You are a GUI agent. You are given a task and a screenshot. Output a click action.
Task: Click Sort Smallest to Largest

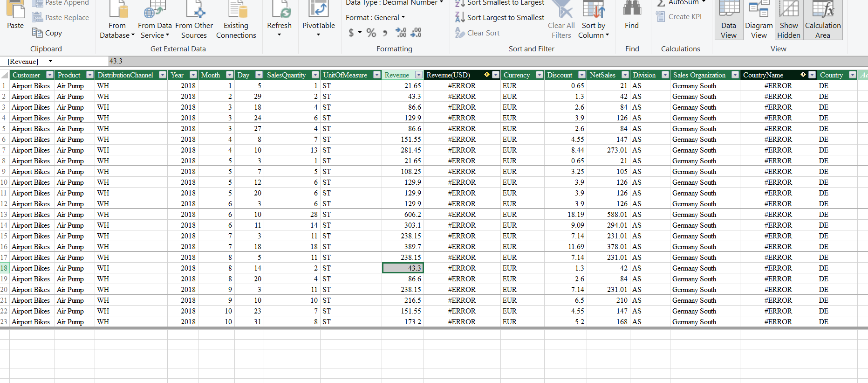(499, 3)
